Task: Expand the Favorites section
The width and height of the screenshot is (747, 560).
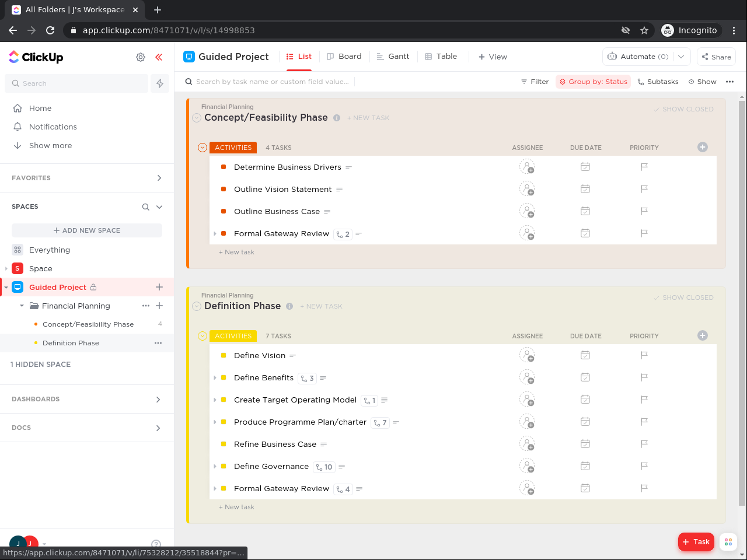Action: (159, 178)
